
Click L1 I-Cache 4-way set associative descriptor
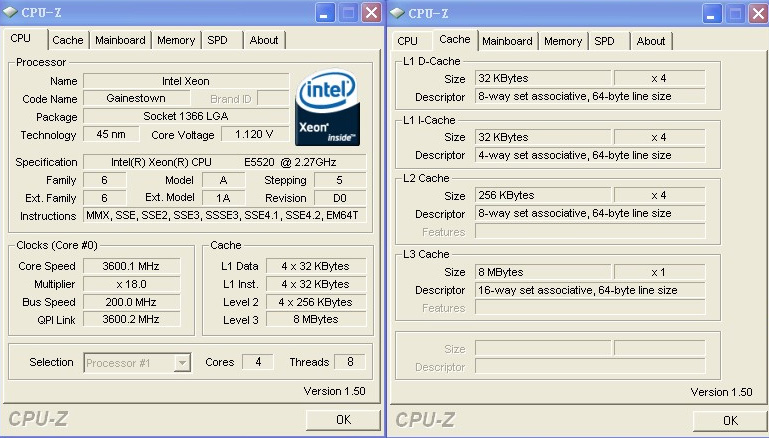(x=590, y=155)
